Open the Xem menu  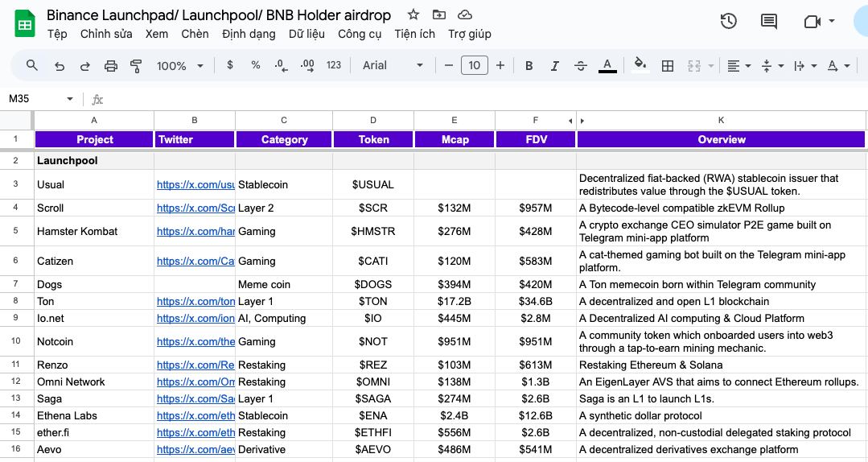157,34
